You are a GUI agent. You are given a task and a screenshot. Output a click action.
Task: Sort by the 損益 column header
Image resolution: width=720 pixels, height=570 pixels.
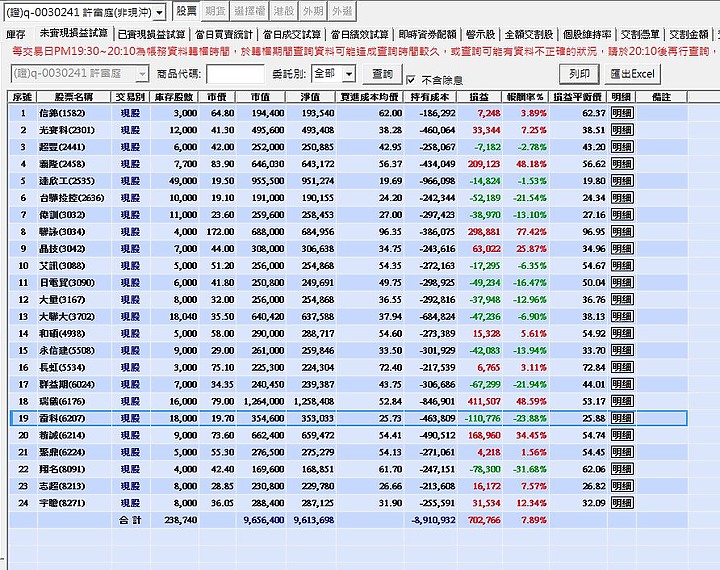[x=479, y=97]
